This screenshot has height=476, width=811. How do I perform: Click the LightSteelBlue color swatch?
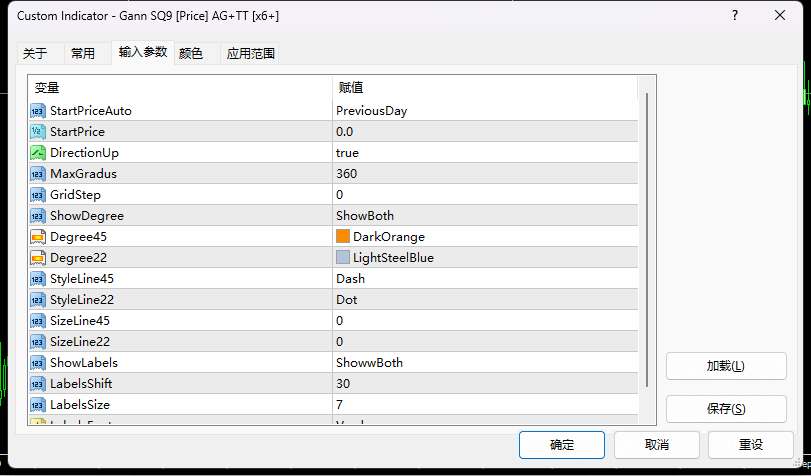point(343,257)
